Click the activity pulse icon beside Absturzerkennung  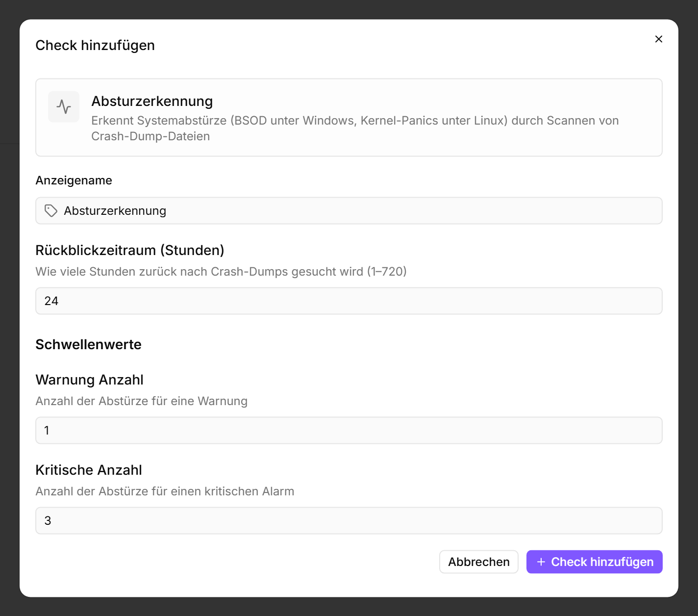pyautogui.click(x=64, y=106)
